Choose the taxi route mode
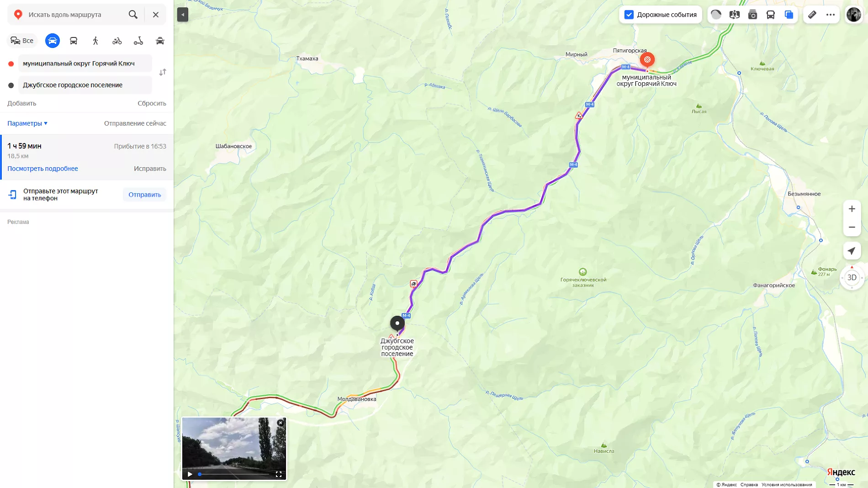The image size is (868, 488). (x=160, y=41)
